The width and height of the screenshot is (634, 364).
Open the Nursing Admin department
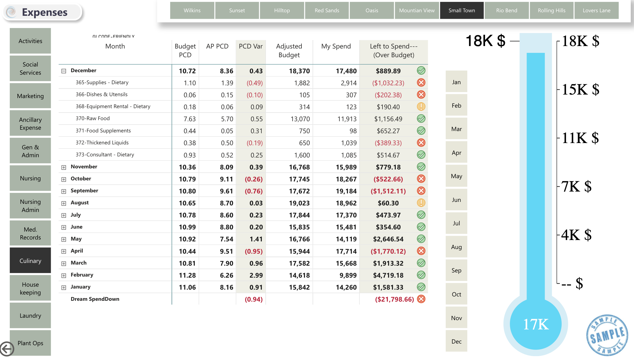[30, 206]
